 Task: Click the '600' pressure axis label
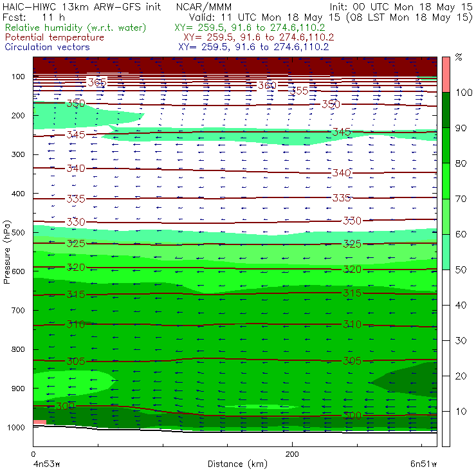18,271
